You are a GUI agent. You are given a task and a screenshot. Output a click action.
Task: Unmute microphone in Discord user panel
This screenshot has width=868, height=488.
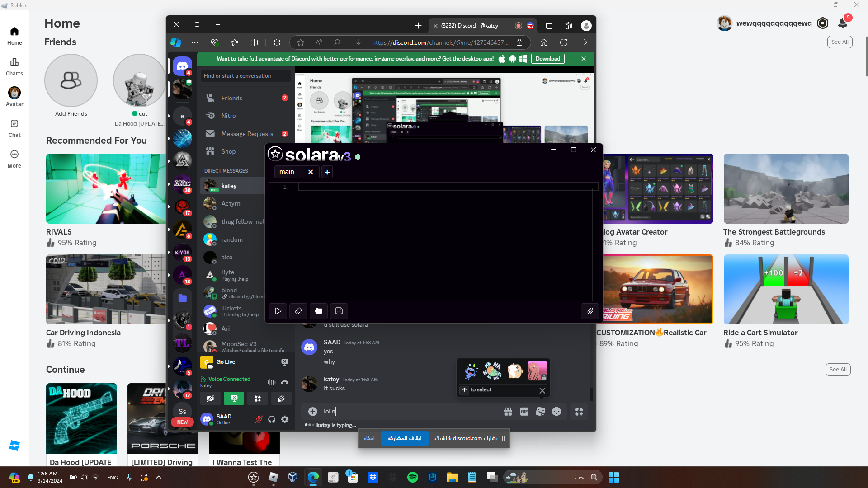pos(259,419)
